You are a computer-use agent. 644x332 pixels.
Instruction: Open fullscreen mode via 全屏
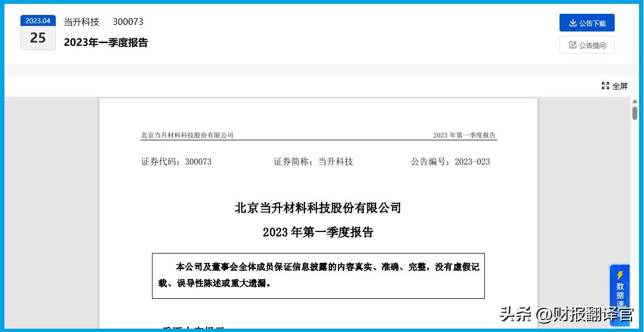pyautogui.click(x=614, y=86)
